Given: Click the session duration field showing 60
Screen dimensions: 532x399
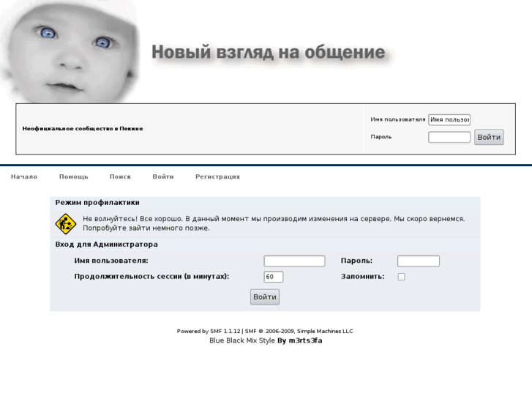Looking at the screenshot, I should [x=274, y=277].
